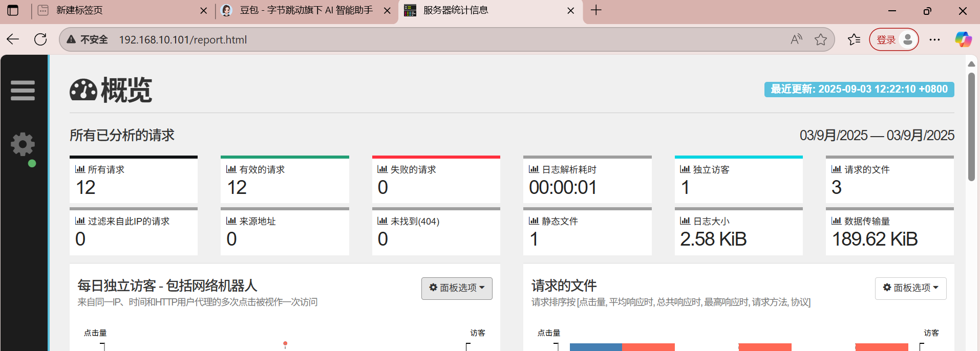
Task: Click the 189.62 KiB value
Action: [875, 239]
